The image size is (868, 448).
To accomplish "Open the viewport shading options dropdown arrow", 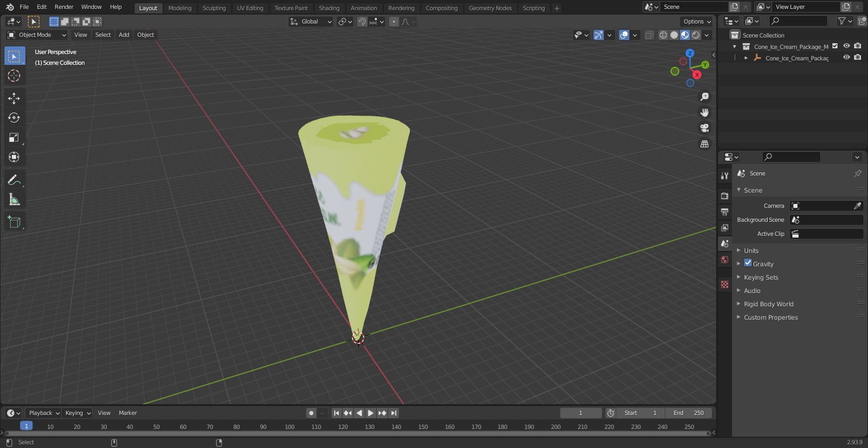I will point(707,35).
